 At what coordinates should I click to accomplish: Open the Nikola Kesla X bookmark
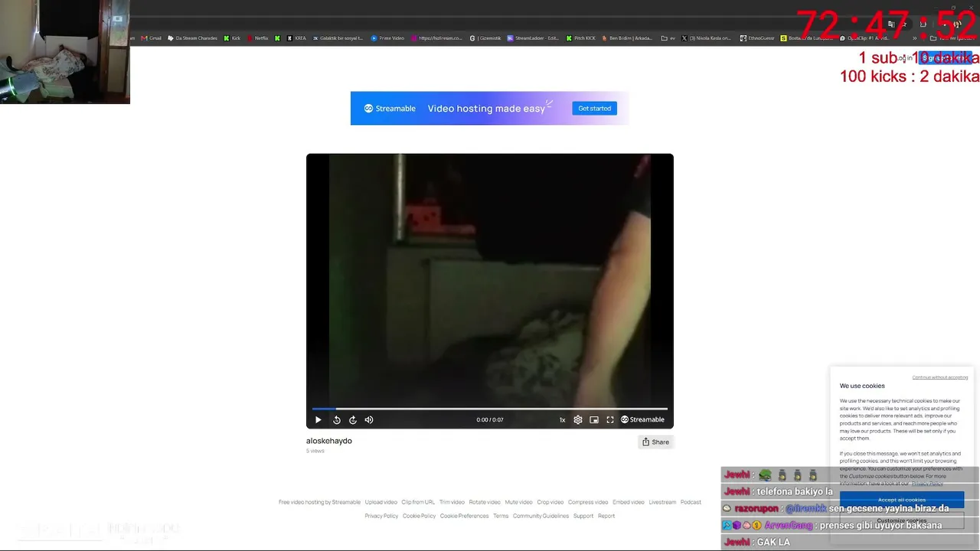click(x=706, y=38)
